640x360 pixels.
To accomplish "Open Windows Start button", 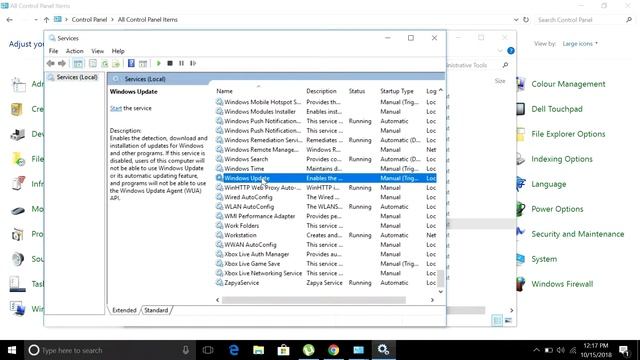I will 12,350.
